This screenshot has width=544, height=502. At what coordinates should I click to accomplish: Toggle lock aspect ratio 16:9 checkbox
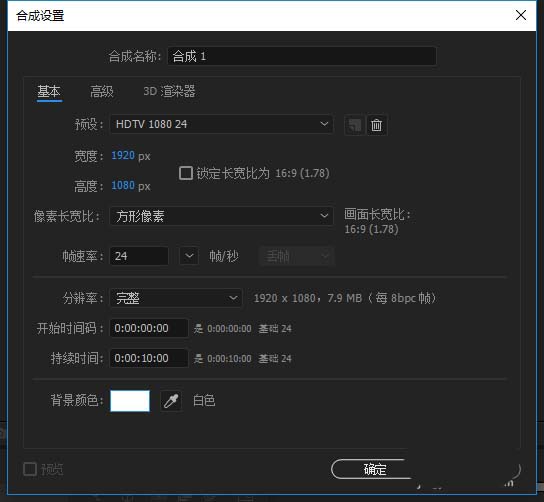tap(186, 173)
